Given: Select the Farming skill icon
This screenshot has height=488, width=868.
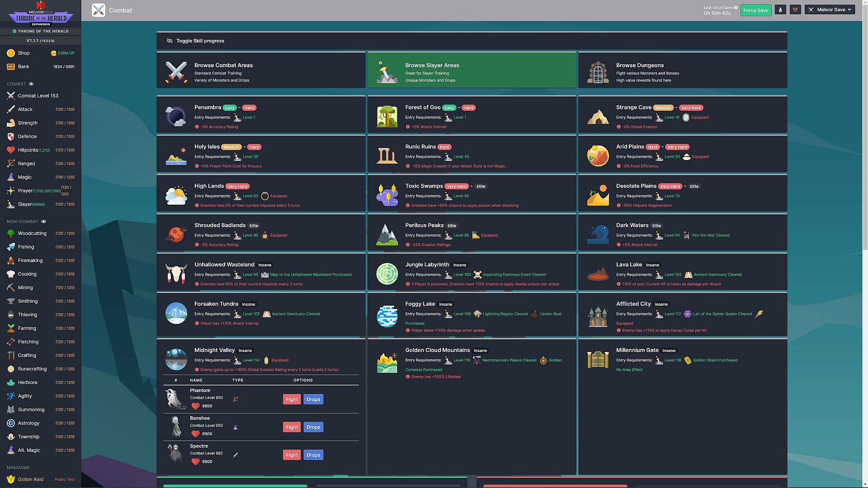Looking at the screenshot, I should point(11,328).
